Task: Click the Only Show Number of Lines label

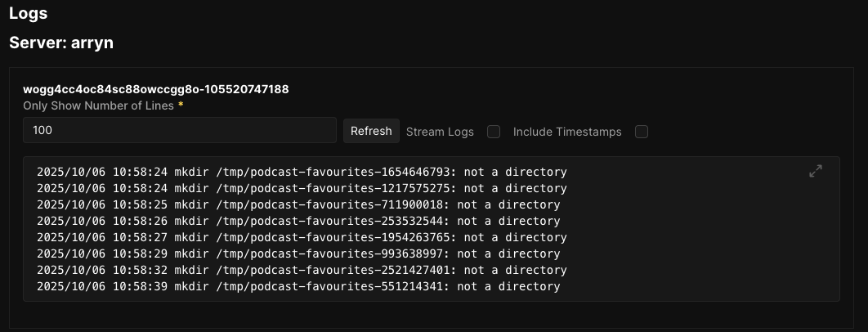Action: (98, 106)
